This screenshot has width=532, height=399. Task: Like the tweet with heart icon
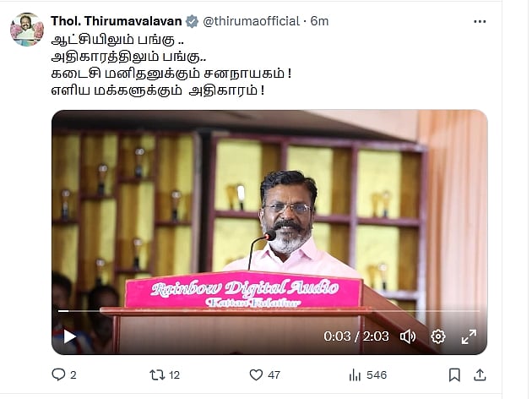pos(256,374)
